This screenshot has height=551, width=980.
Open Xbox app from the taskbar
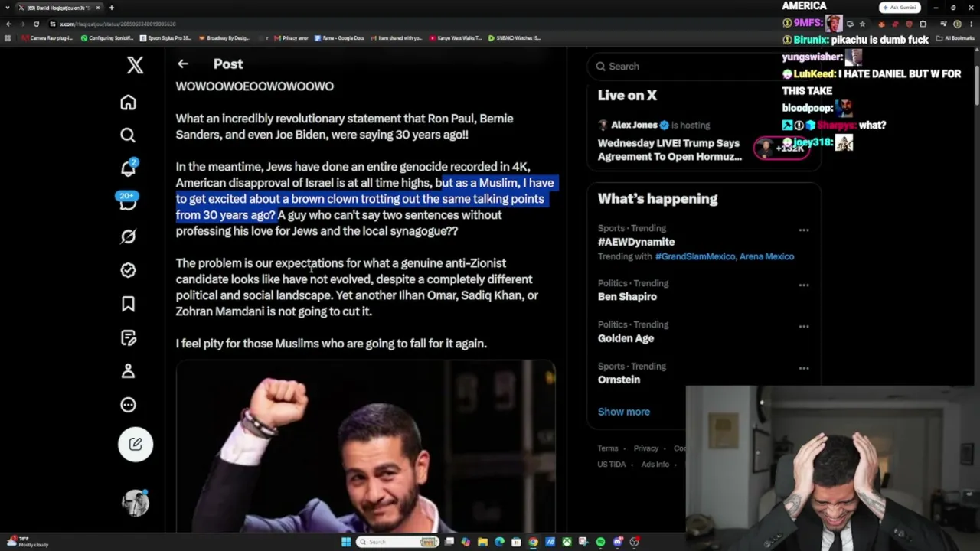coord(567,542)
